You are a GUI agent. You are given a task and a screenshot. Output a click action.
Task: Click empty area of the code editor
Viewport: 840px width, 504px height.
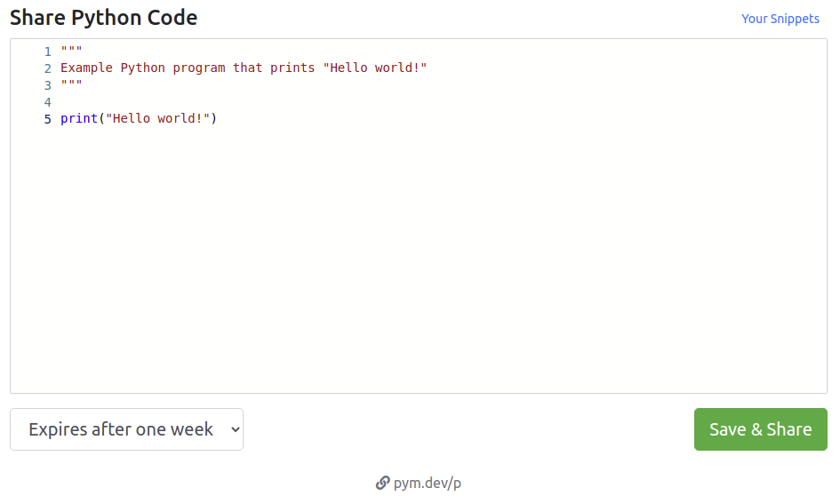click(418, 257)
